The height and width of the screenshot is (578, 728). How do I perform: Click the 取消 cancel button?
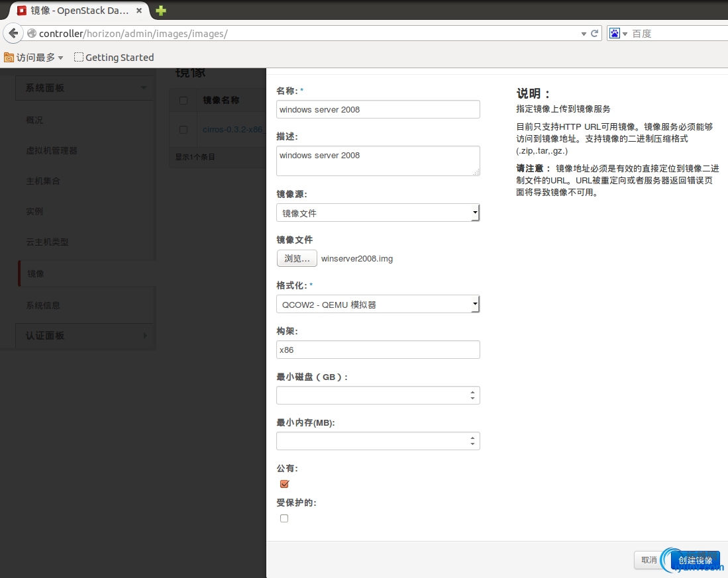(x=649, y=560)
